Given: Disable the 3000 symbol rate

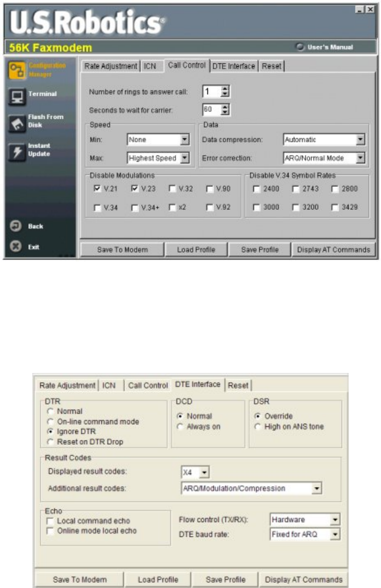Looking at the screenshot, I should click(257, 207).
